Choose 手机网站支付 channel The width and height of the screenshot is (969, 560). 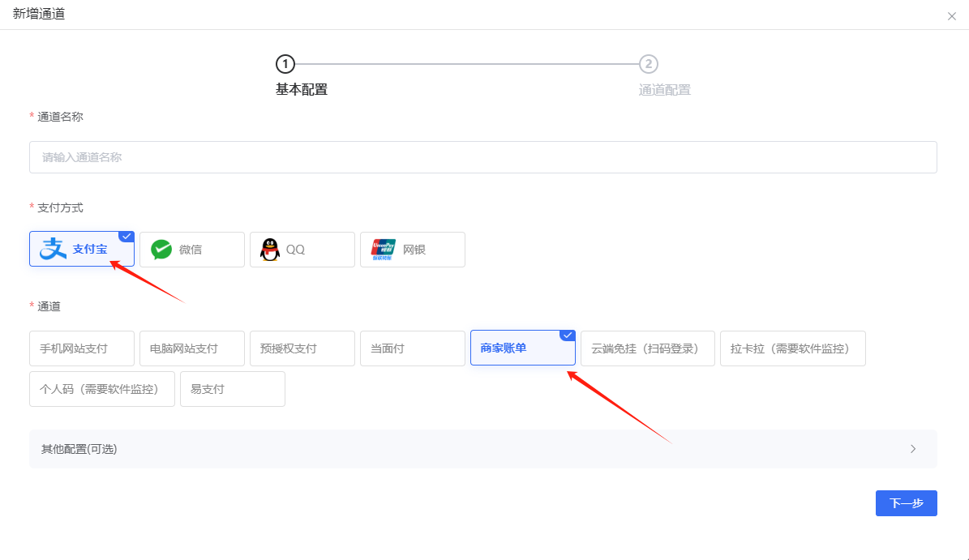[x=82, y=348]
